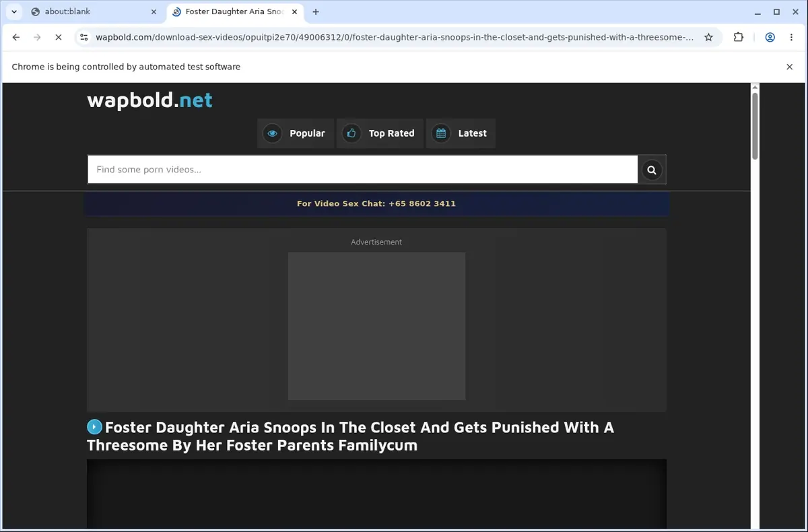Close the about:blank tab
This screenshot has width=808, height=532.
[x=154, y=11]
